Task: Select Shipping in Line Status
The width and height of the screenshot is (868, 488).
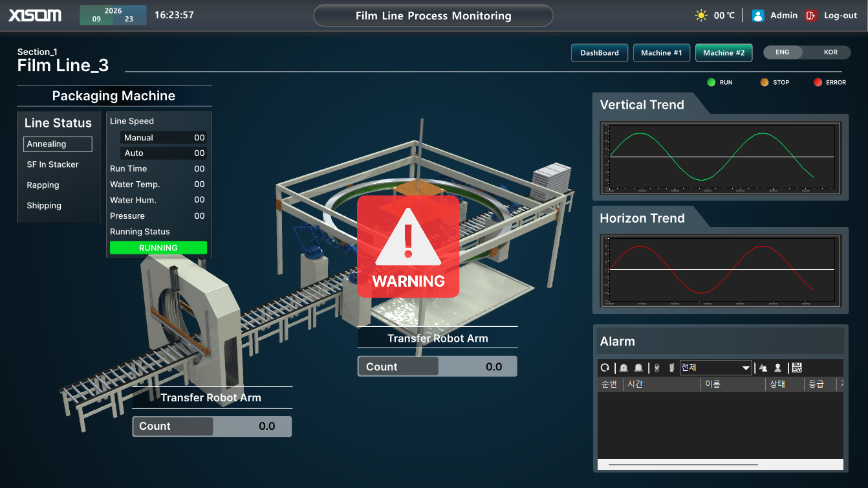Action: tap(44, 206)
